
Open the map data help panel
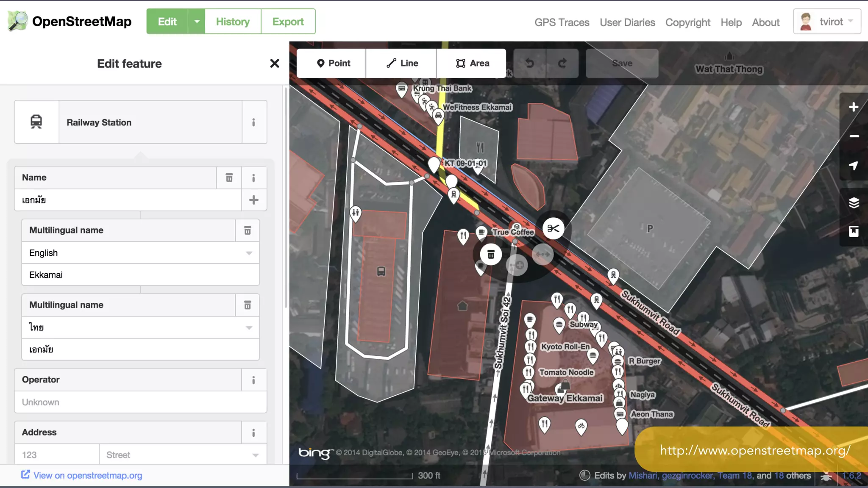pyautogui.click(x=854, y=231)
